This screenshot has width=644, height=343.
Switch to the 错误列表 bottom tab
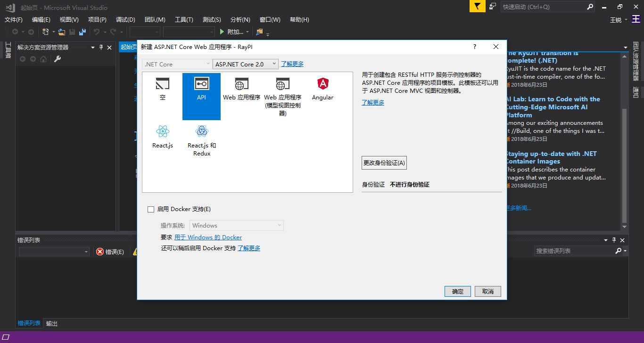click(x=29, y=323)
